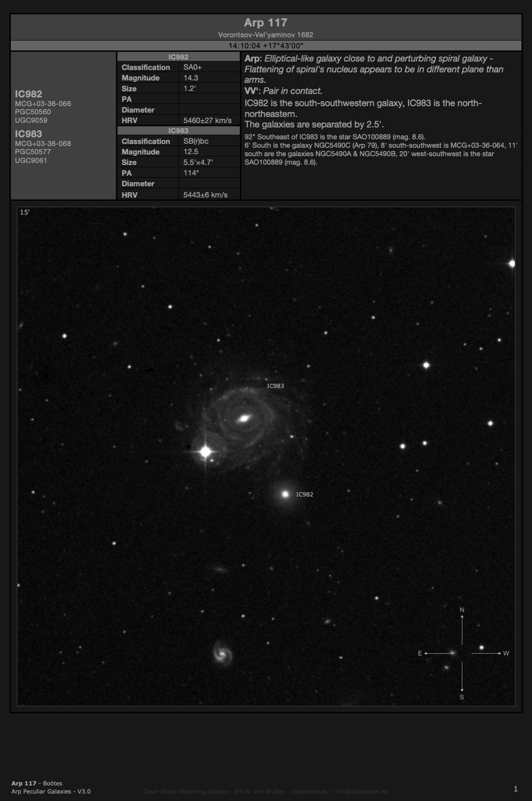Click the PA value "114°"
The width and height of the screenshot is (532, 801).
(191, 173)
